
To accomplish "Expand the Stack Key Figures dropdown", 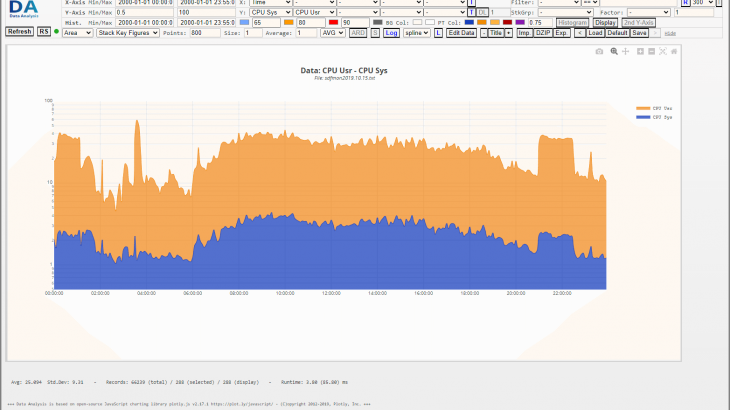I will [x=128, y=33].
